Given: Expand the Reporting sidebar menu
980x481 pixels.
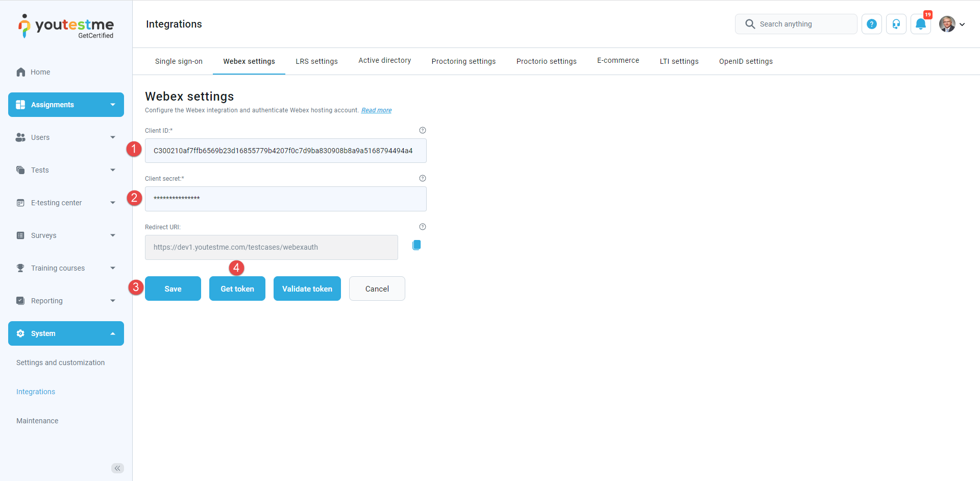Looking at the screenshot, I should click(x=66, y=301).
